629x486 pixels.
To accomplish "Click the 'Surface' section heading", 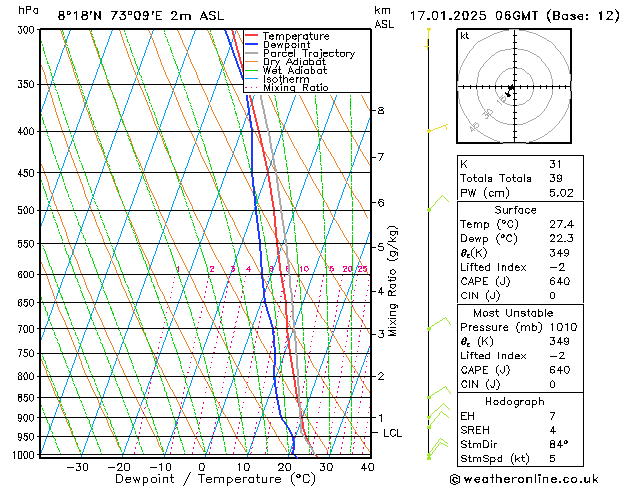I will point(515,210).
